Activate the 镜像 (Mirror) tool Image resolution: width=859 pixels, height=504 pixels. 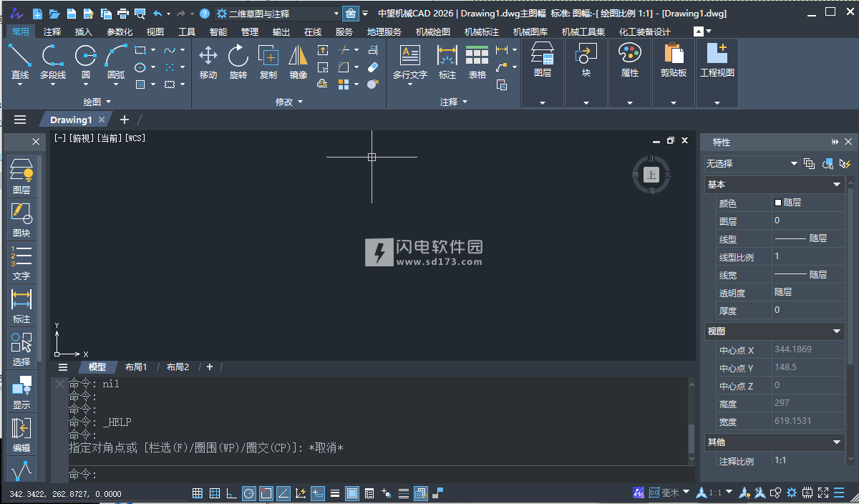pyautogui.click(x=299, y=62)
